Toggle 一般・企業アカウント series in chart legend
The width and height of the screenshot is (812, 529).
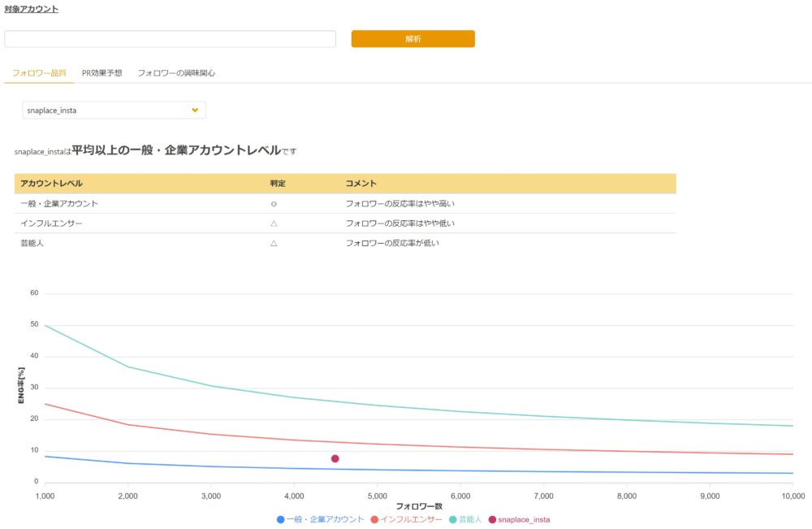[x=320, y=519]
